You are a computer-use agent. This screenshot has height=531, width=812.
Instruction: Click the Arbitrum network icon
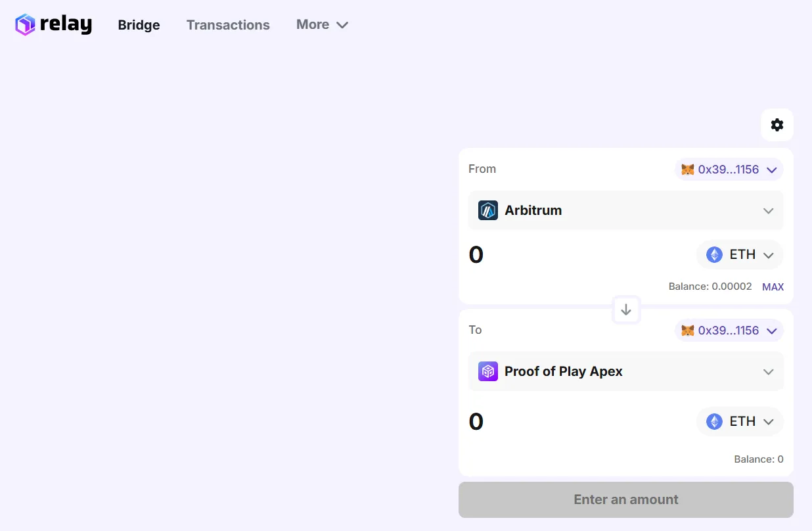(488, 210)
